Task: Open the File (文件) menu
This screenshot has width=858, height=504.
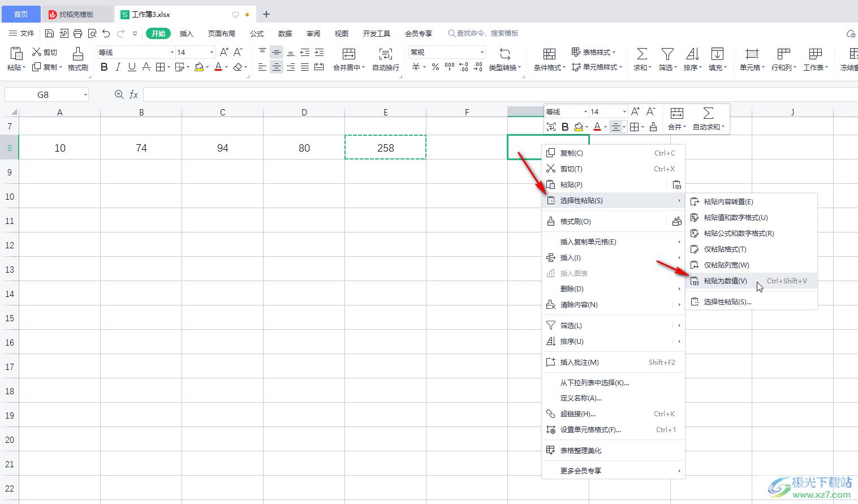Action: click(22, 33)
